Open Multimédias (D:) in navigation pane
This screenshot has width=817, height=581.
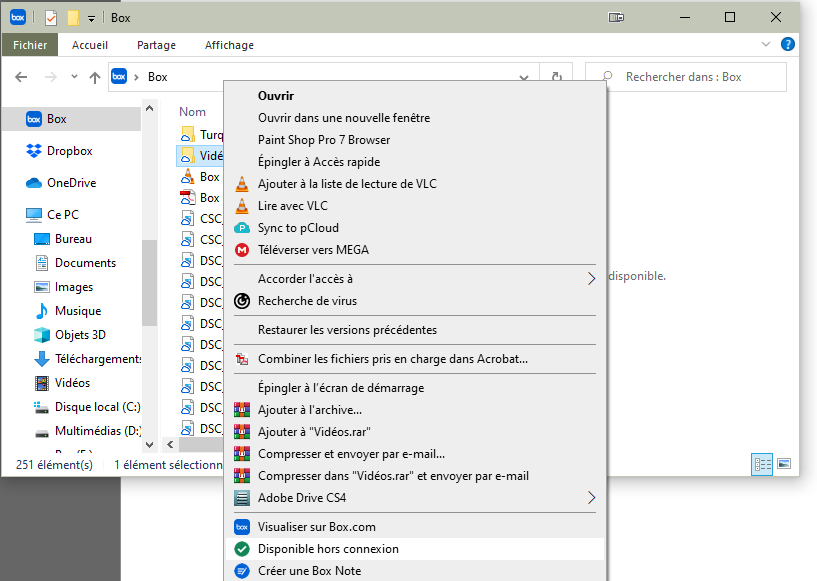point(87,430)
